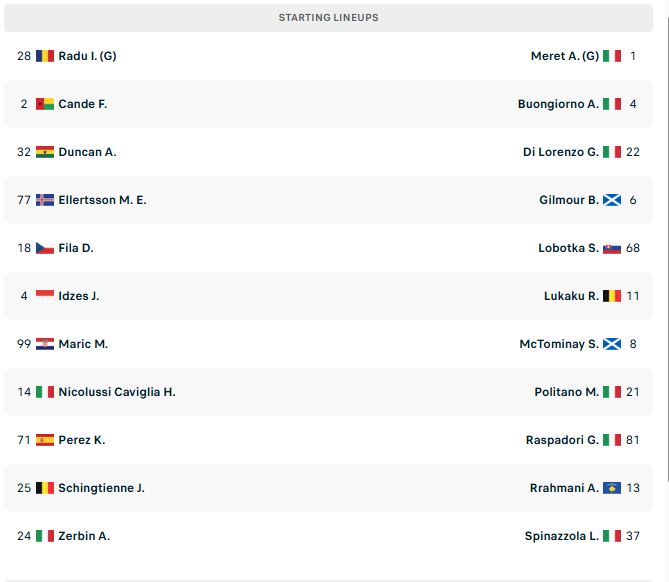Click the Czech flag next to Fila D.
669x582 pixels.
tap(45, 248)
